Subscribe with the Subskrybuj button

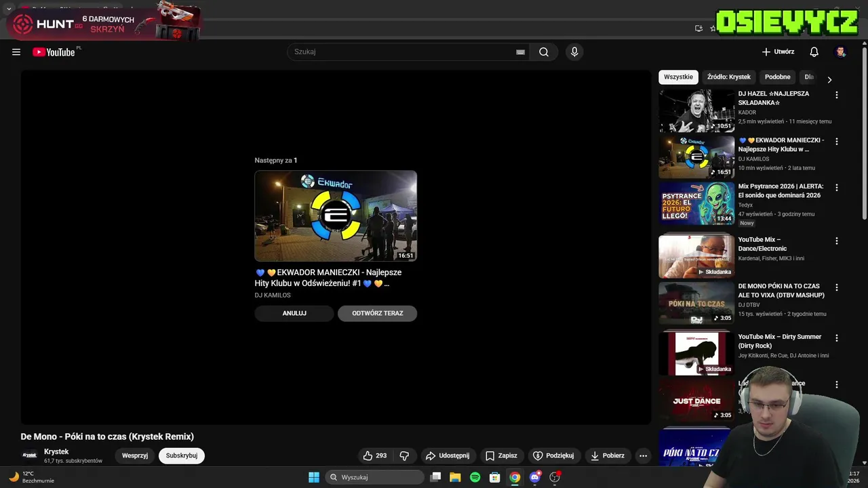[182, 455]
